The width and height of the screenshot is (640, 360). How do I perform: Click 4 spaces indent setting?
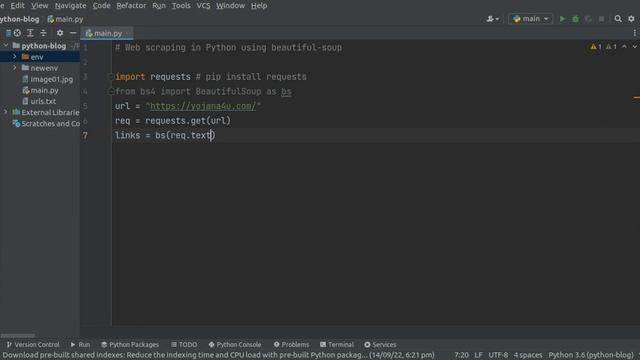(528, 355)
